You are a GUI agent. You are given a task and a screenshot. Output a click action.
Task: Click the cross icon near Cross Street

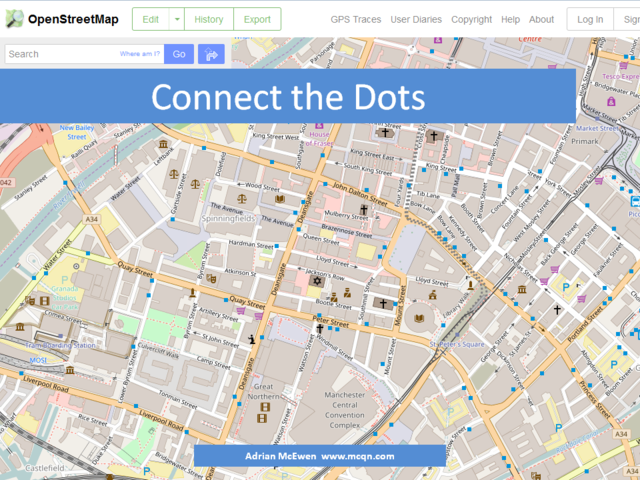click(433, 135)
